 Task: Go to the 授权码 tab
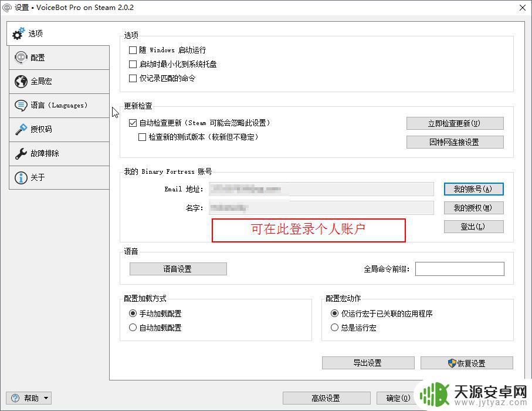(59, 129)
